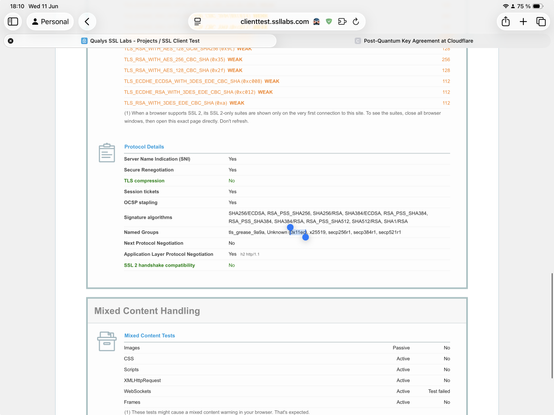Open the extensions icon in address bar
The image size is (554, 415).
click(342, 22)
